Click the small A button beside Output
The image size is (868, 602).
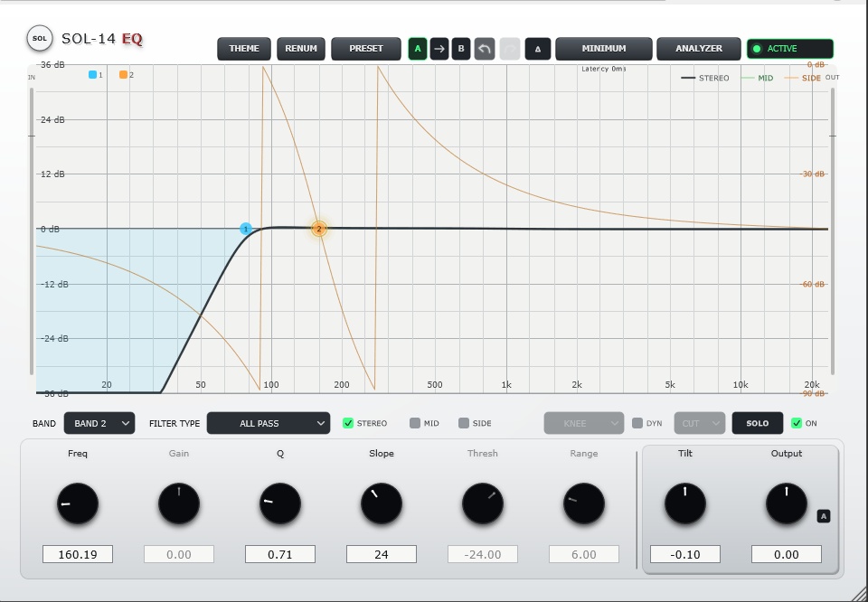point(824,516)
